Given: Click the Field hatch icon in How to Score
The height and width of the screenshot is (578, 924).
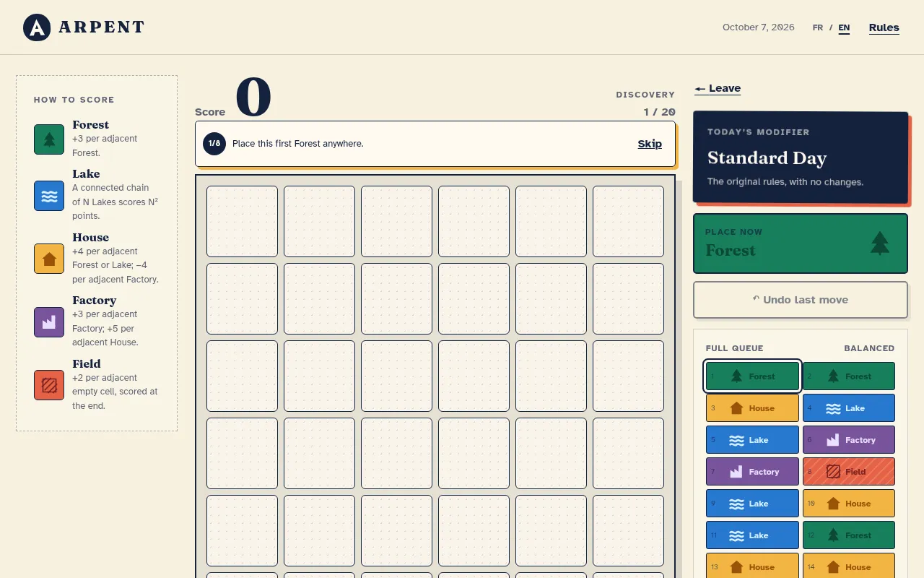Looking at the screenshot, I should pyautogui.click(x=49, y=385).
